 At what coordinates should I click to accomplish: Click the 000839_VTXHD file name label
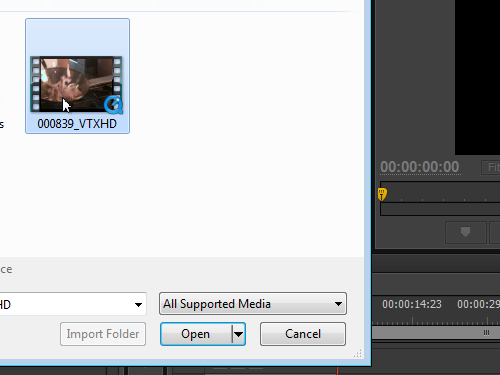[x=77, y=124]
